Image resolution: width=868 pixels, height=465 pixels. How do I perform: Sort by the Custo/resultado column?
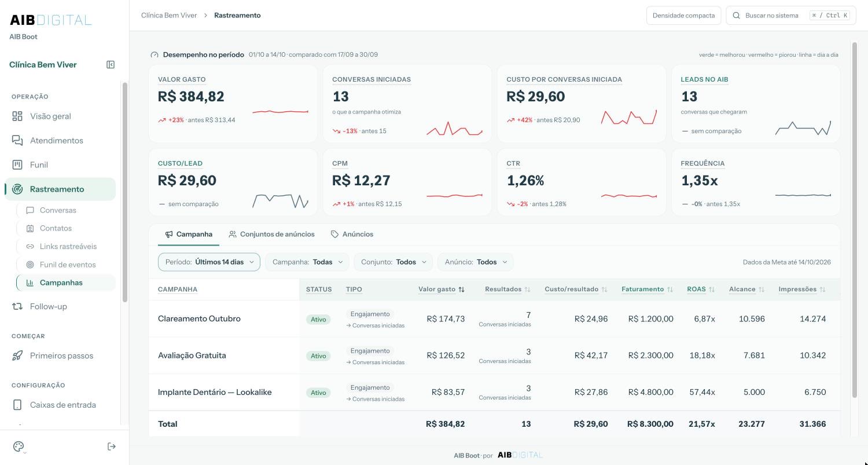(x=576, y=290)
